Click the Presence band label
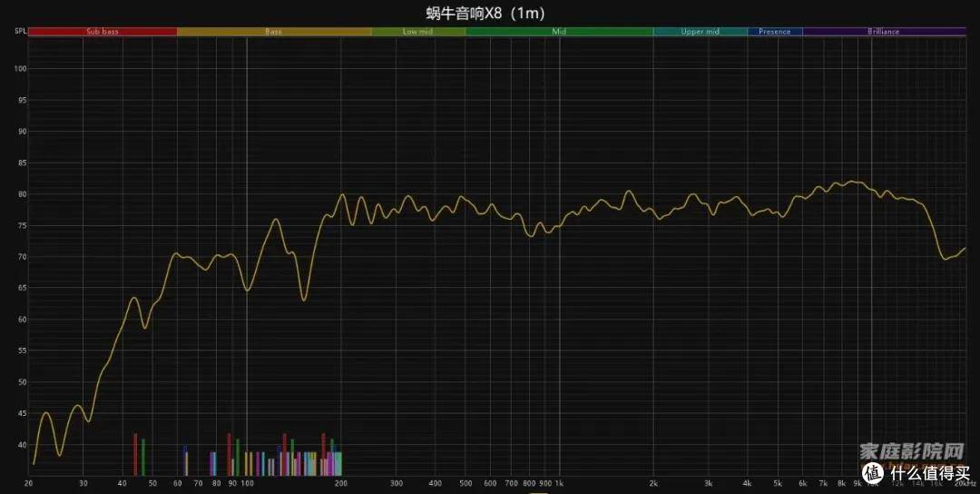 click(774, 31)
